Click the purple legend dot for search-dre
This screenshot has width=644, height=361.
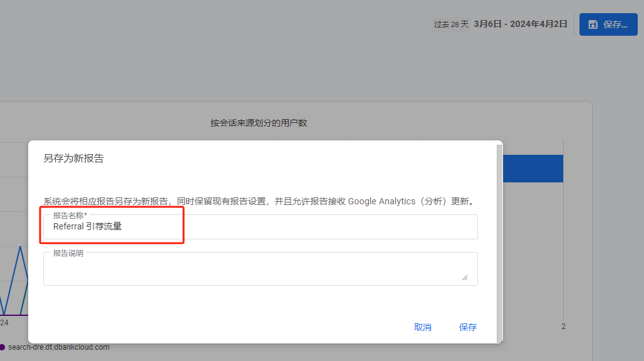point(3,347)
